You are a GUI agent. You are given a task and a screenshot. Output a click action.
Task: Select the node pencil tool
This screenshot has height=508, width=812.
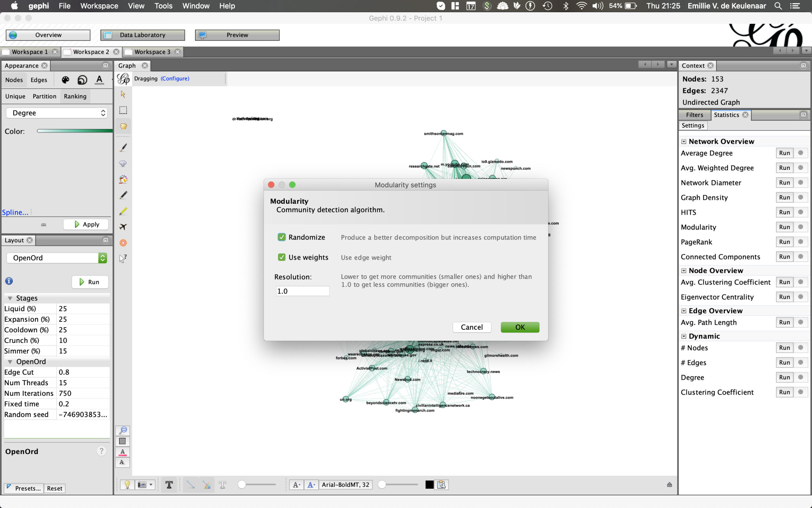click(123, 195)
